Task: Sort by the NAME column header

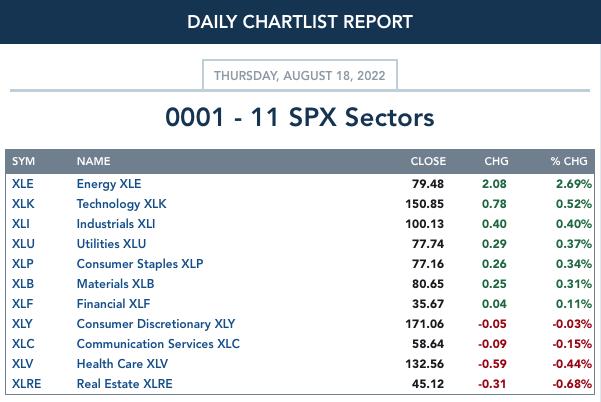Action: point(94,161)
